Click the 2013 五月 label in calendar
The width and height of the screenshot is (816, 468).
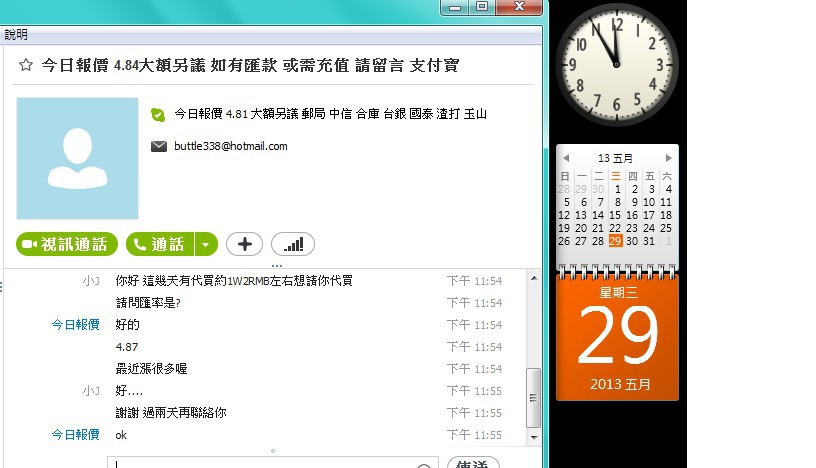point(620,385)
